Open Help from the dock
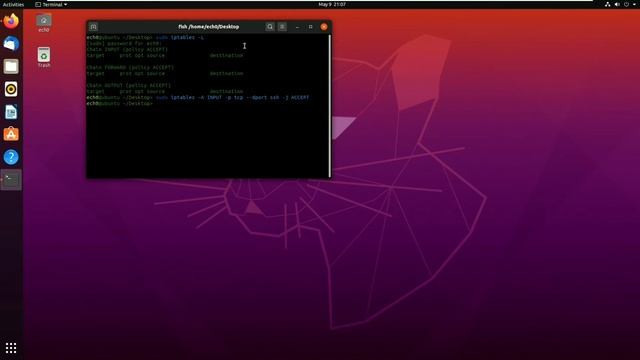 coord(11,157)
